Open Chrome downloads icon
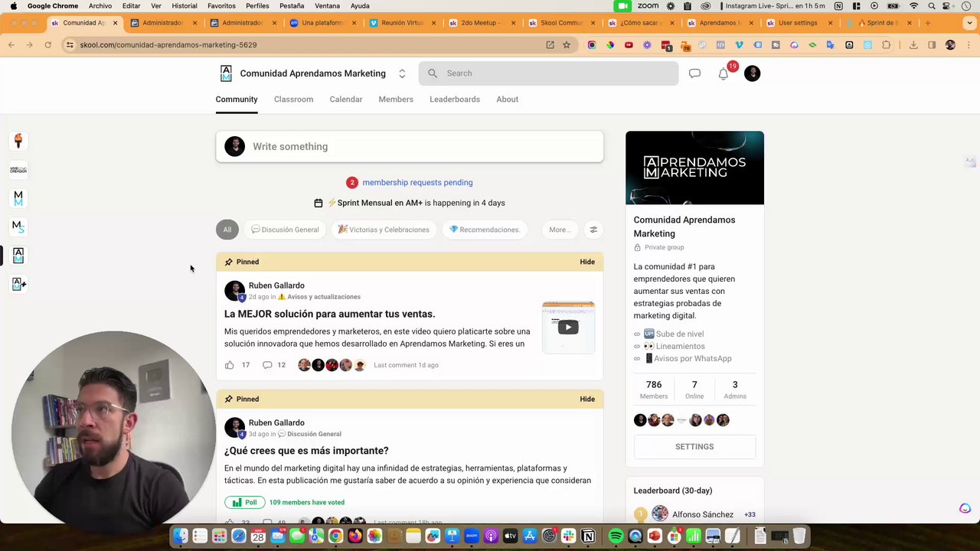 (x=913, y=45)
